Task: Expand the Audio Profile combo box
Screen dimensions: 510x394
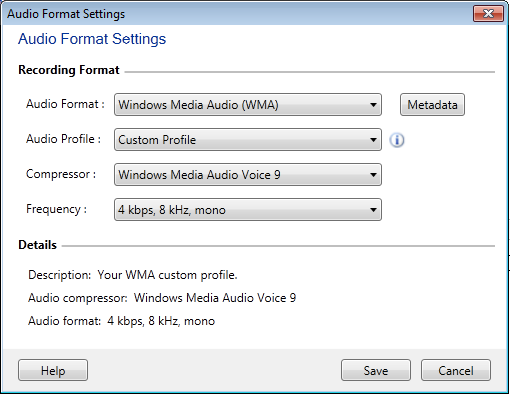Action: click(248, 140)
